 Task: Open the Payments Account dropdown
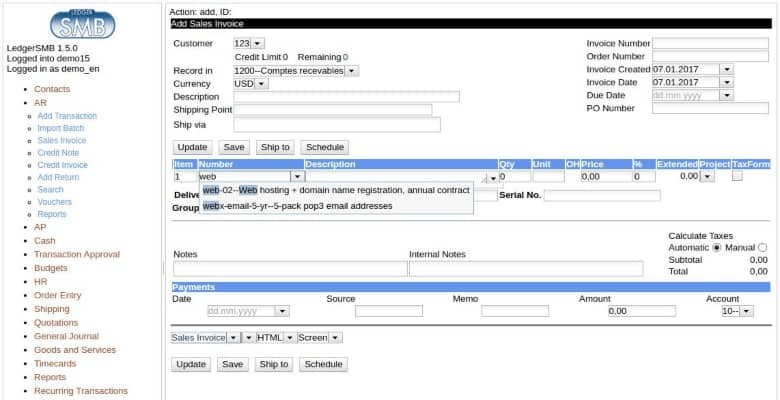(x=747, y=311)
